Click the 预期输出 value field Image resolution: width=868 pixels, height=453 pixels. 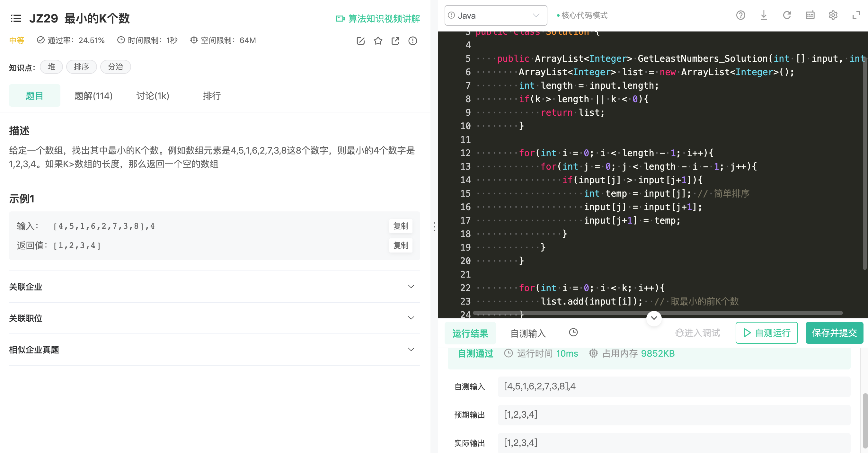pyautogui.click(x=674, y=414)
